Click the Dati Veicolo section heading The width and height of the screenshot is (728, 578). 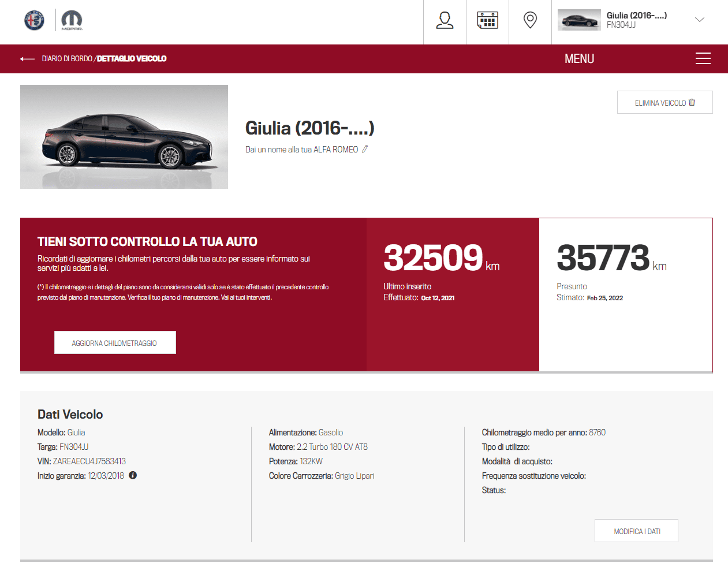70,414
